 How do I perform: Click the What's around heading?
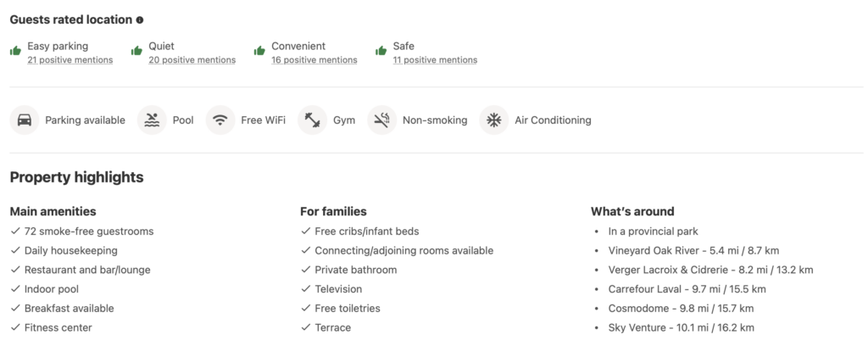[x=632, y=211]
